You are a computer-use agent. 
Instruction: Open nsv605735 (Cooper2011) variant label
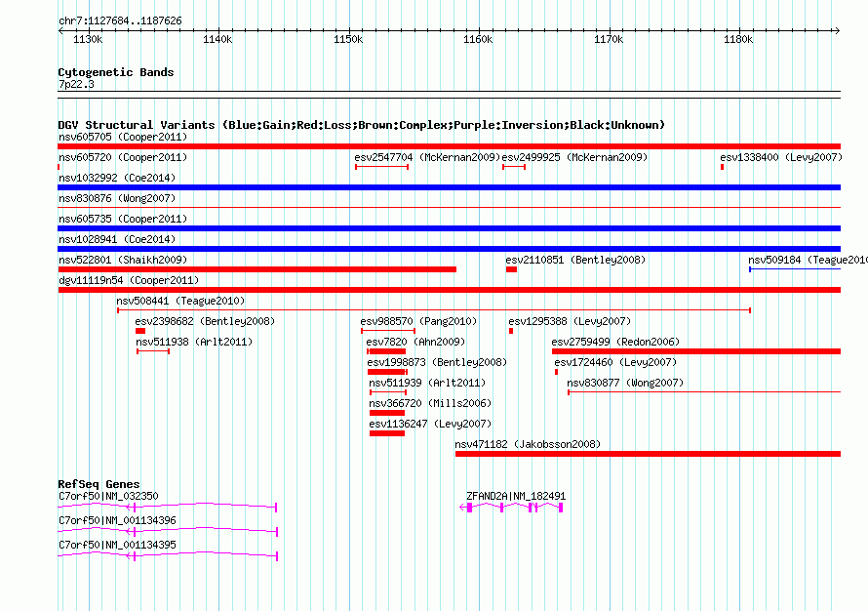[x=123, y=219]
